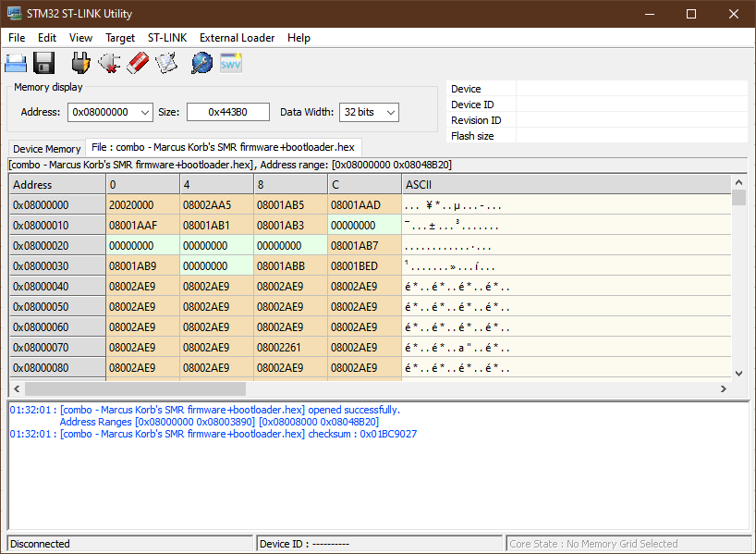Click the column header C
This screenshot has width=756, height=554.
pos(364,185)
